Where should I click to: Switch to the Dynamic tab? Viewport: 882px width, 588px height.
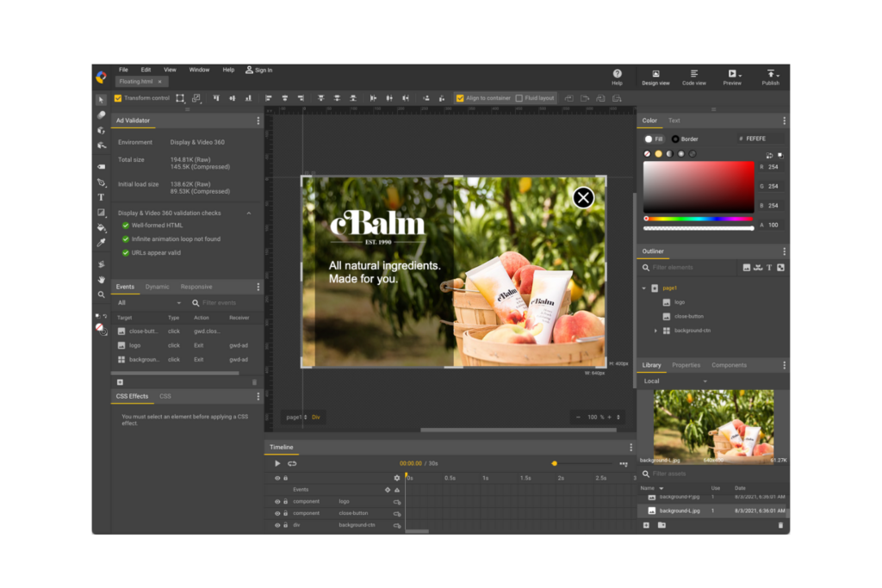(x=157, y=287)
